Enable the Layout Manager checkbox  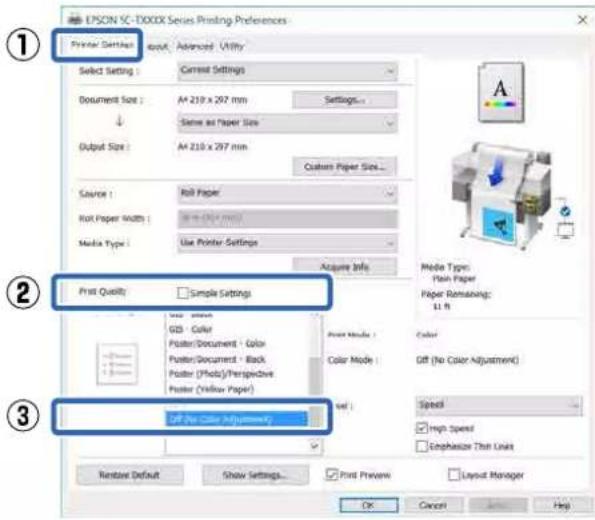pos(454,474)
